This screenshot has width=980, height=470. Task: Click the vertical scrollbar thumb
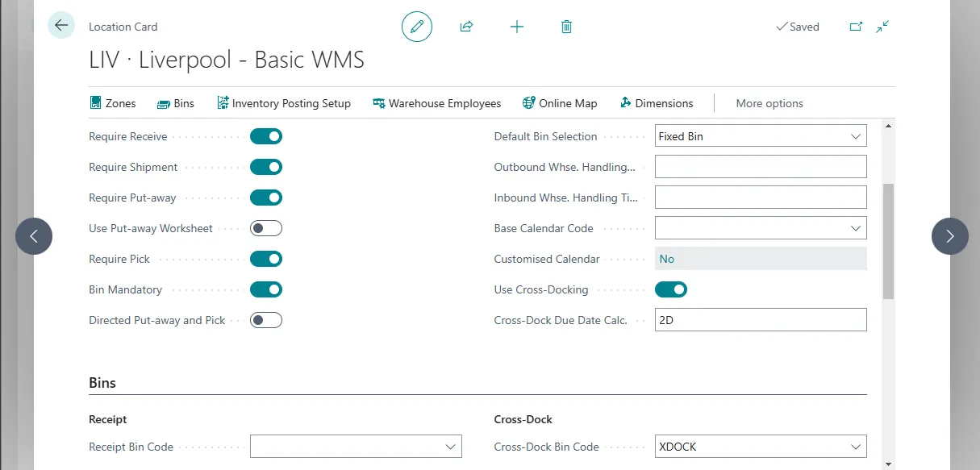(x=889, y=241)
